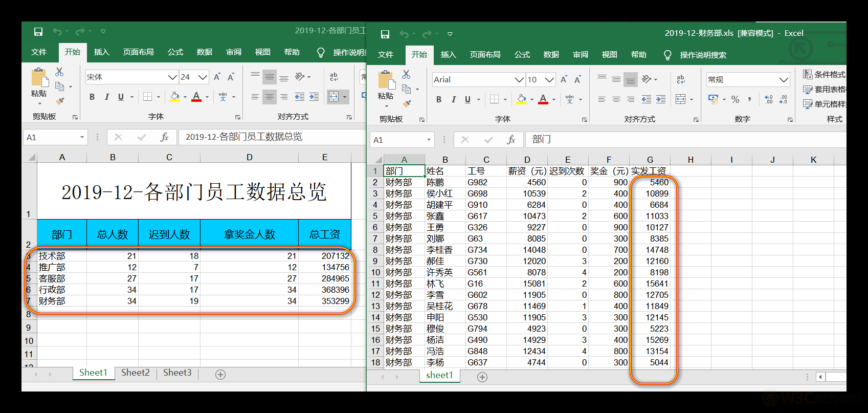Click the formula bar showing 部门
868x413 pixels.
(x=686, y=140)
